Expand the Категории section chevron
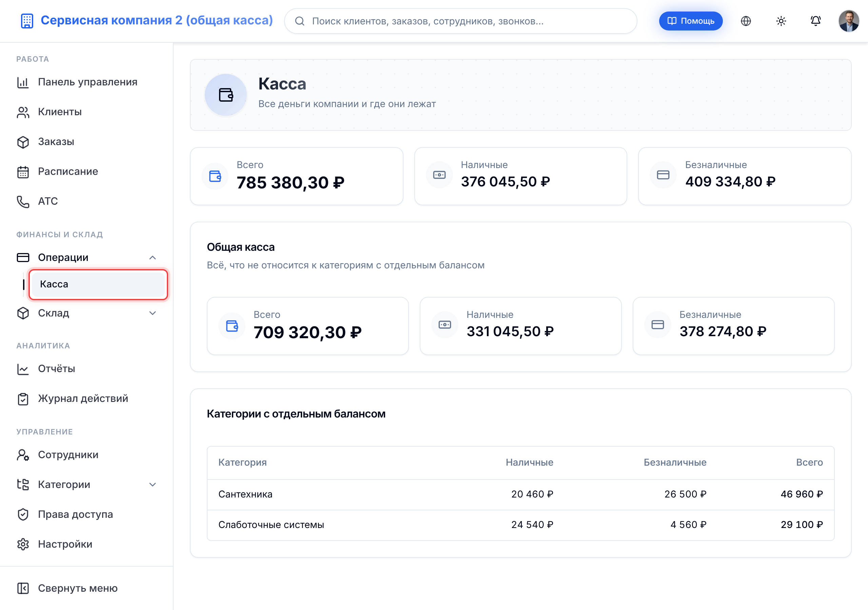 [152, 485]
